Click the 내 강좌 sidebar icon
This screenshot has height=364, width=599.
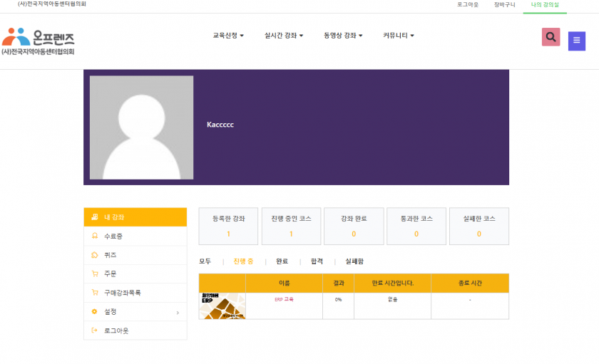(x=95, y=217)
